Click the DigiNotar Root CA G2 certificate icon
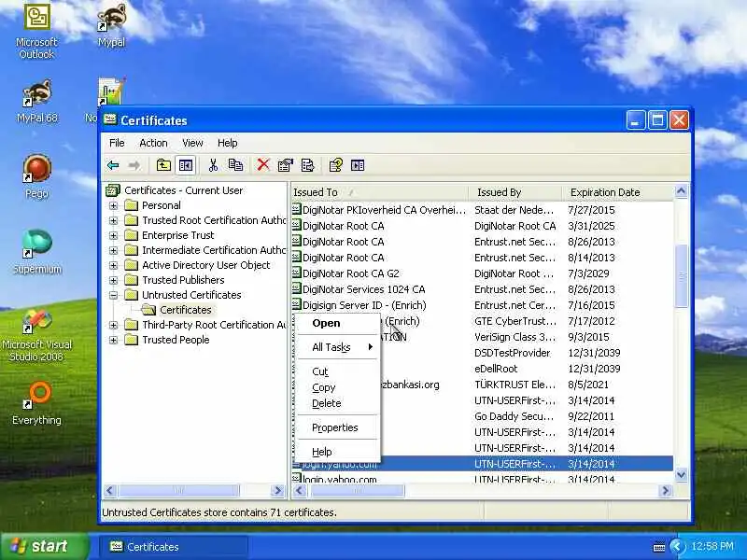 (x=296, y=273)
